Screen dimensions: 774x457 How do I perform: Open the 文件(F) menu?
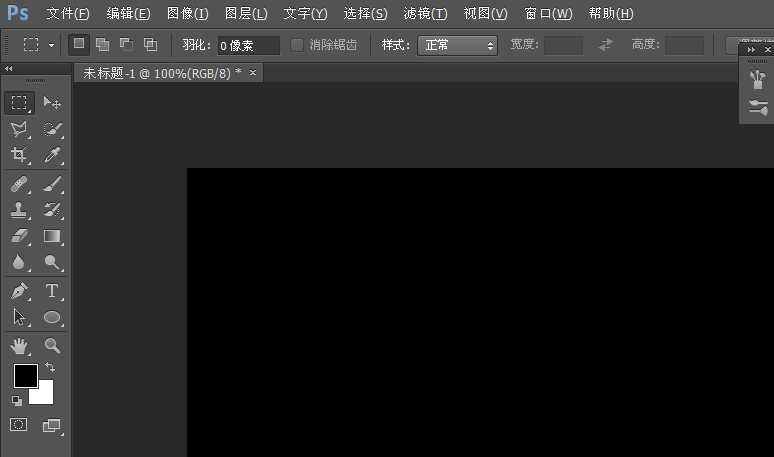(68, 14)
